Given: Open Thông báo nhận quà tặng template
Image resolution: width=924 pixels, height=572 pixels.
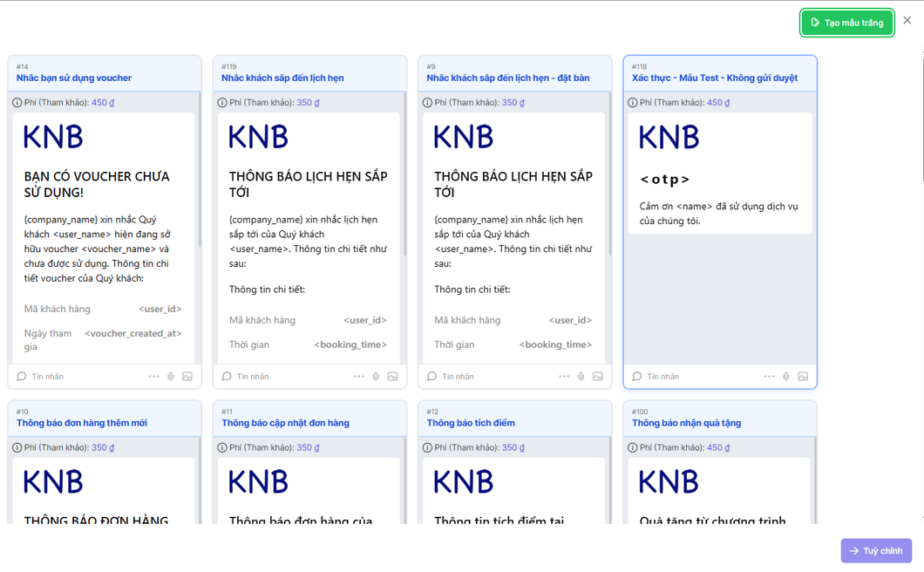Looking at the screenshot, I should point(687,423).
